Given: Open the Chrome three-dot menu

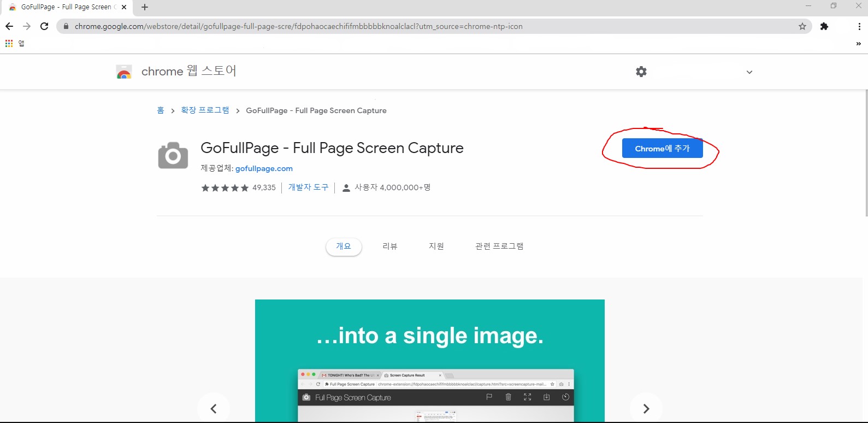Looking at the screenshot, I should tap(859, 26).
